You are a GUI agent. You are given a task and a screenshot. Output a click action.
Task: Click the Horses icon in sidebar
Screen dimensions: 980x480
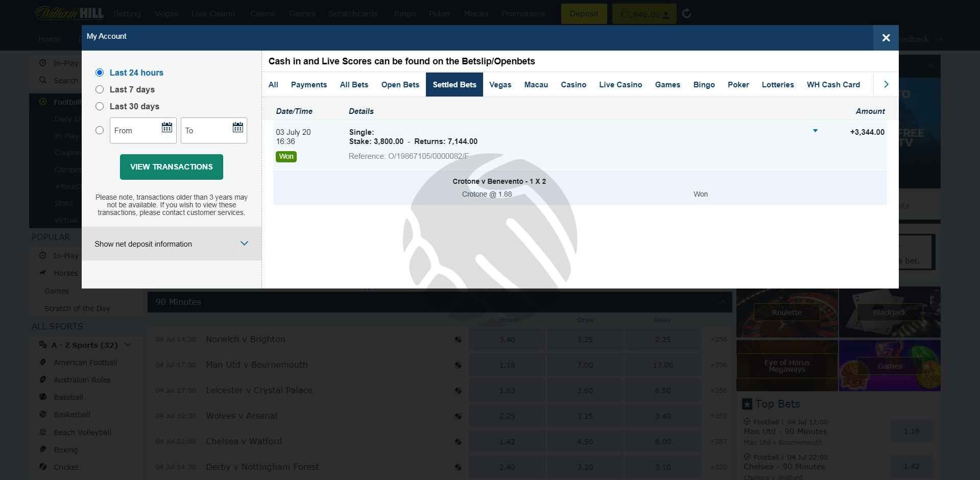pos(43,273)
